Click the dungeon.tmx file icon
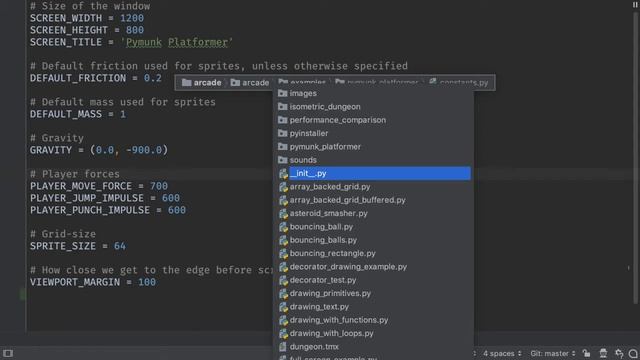Viewport: 640px width, 360px height. 282,347
